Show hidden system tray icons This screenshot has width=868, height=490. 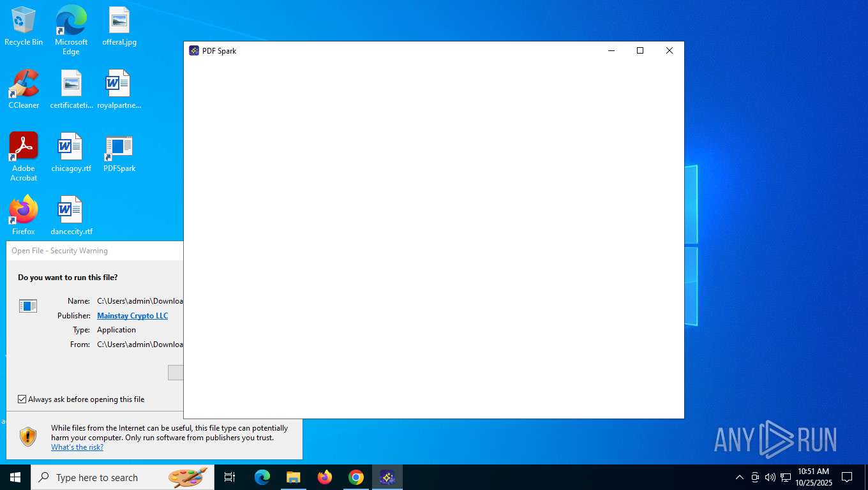coord(740,477)
